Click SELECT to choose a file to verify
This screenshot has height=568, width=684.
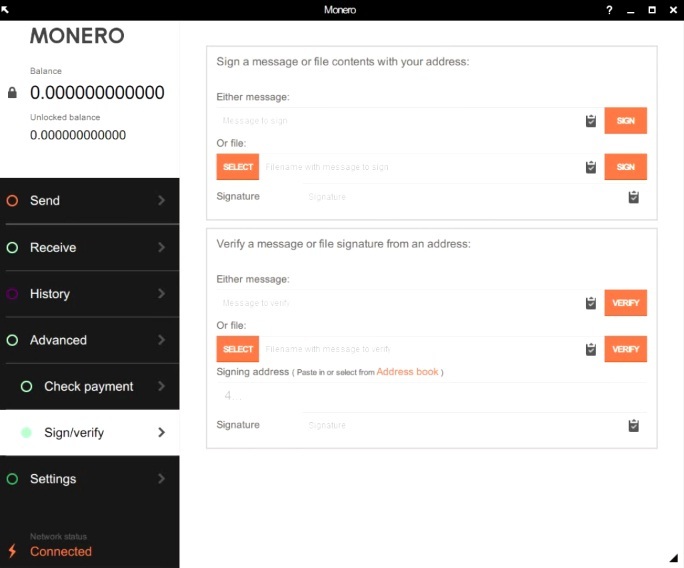(238, 349)
